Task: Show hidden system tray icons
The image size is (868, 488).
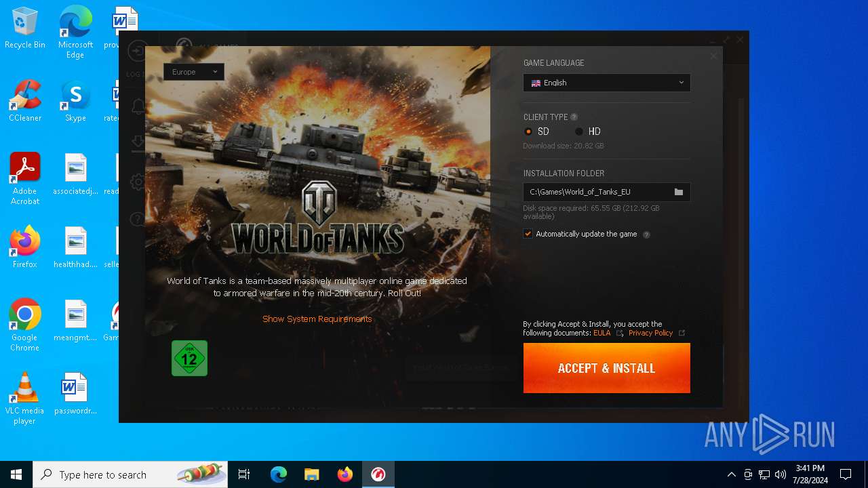Action: tap(731, 474)
